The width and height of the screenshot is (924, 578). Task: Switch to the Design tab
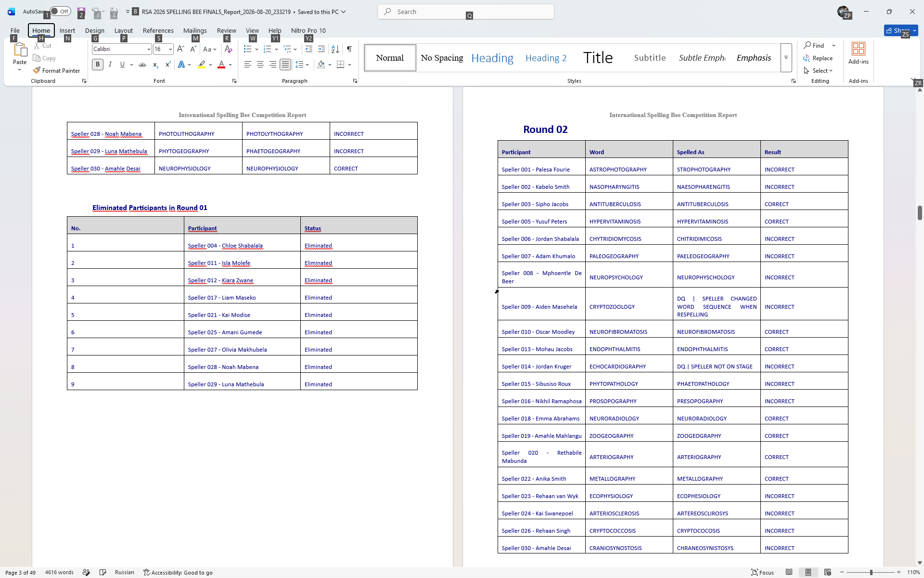[95, 30]
